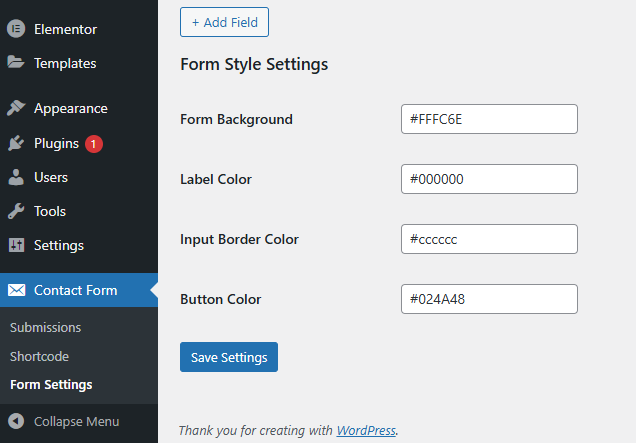Select Form Settings submenu item
This screenshot has width=636, height=443.
(x=51, y=384)
